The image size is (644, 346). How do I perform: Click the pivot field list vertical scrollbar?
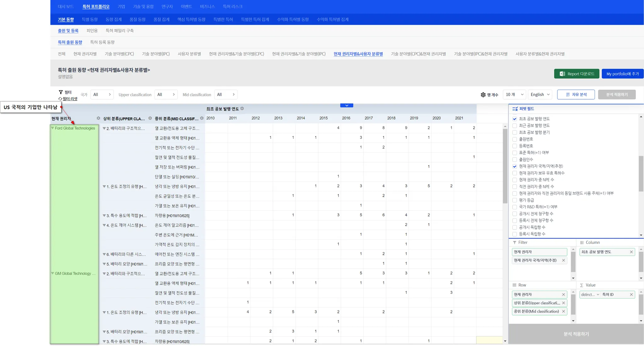641,173
